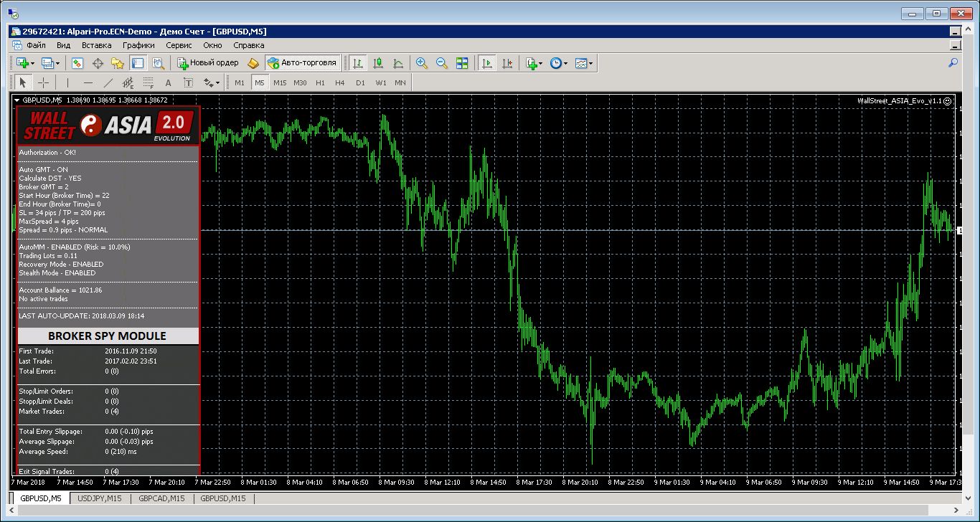Click the 'Authorization - OK!' text
The height and width of the screenshot is (522, 980).
[47, 153]
